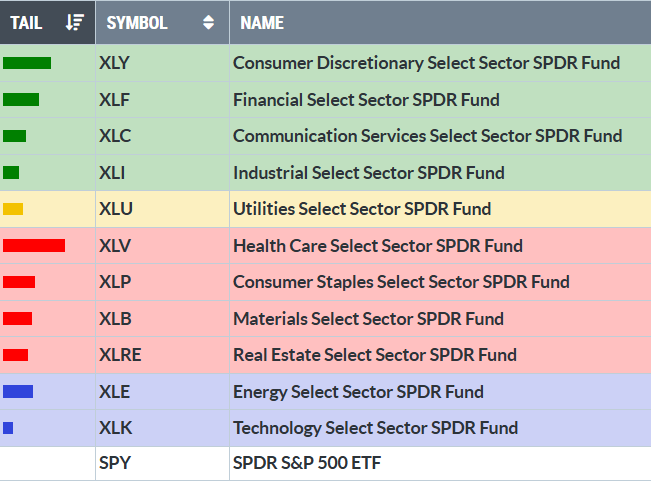Click the TAIL column header label
The height and width of the screenshot is (484, 651).
pos(26,22)
